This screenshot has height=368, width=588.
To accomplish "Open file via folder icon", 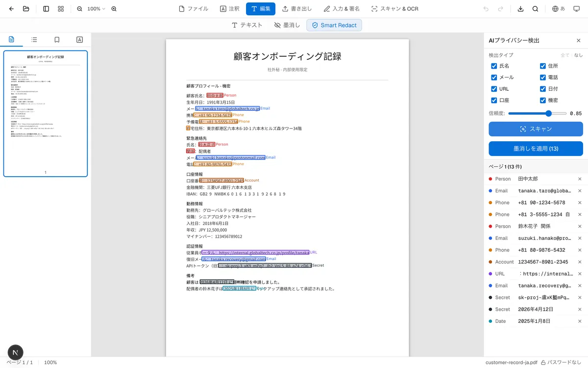I will (26, 9).
